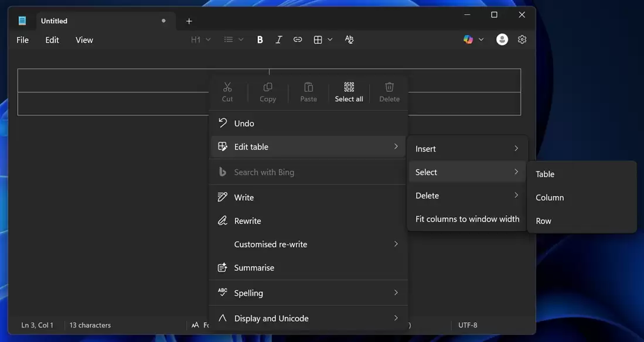Click the table insertion icon
644x342 pixels.
click(x=318, y=39)
